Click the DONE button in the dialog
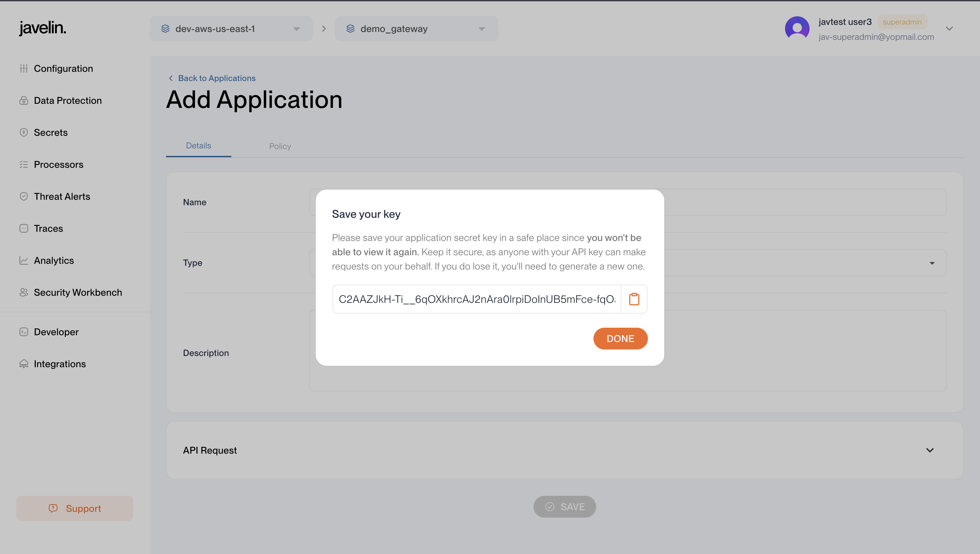 tap(620, 338)
